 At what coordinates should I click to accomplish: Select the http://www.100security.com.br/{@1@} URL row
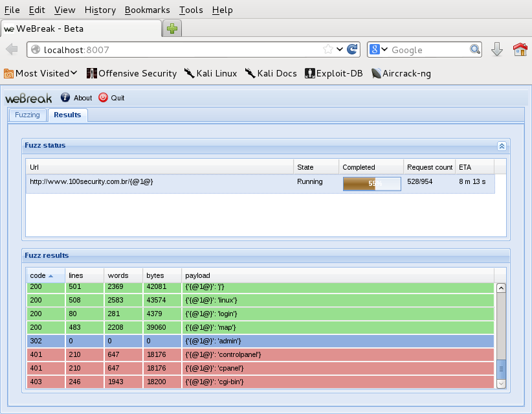pyautogui.click(x=260, y=184)
